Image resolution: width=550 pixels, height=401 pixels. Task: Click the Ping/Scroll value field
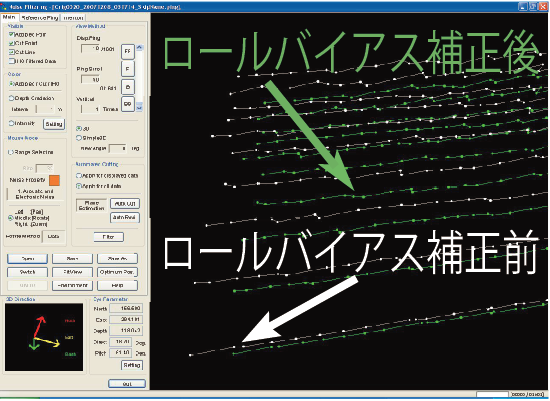(x=90, y=79)
